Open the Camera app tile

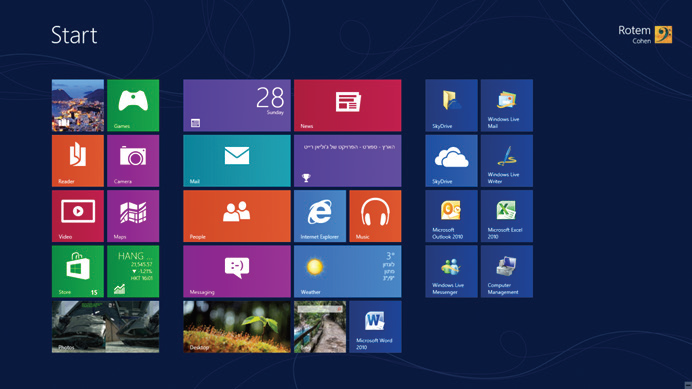[x=133, y=161]
